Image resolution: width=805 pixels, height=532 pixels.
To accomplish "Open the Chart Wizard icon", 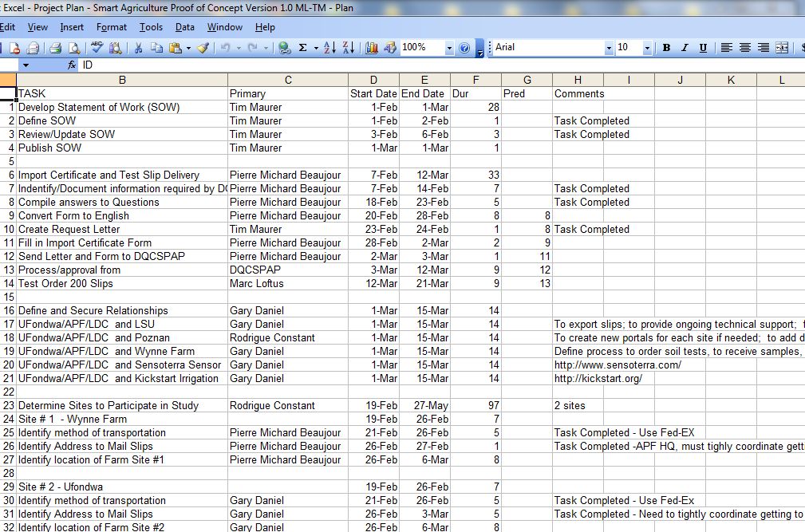I will coord(372,48).
